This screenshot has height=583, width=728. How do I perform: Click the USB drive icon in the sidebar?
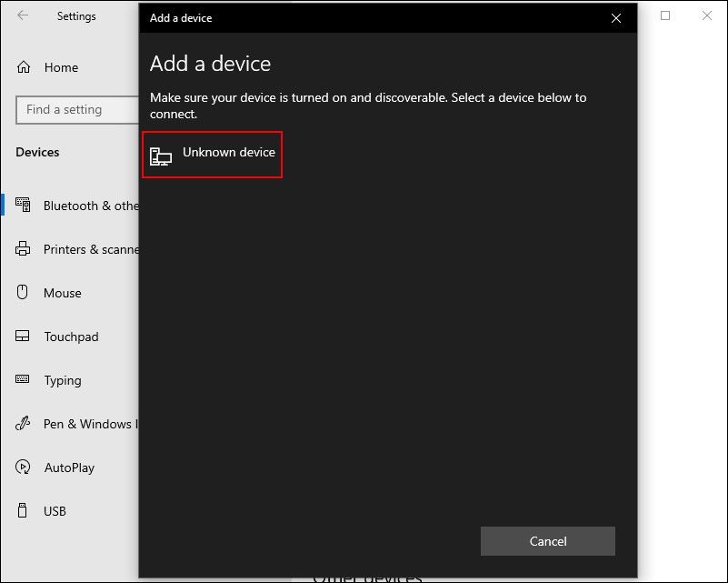click(x=24, y=511)
